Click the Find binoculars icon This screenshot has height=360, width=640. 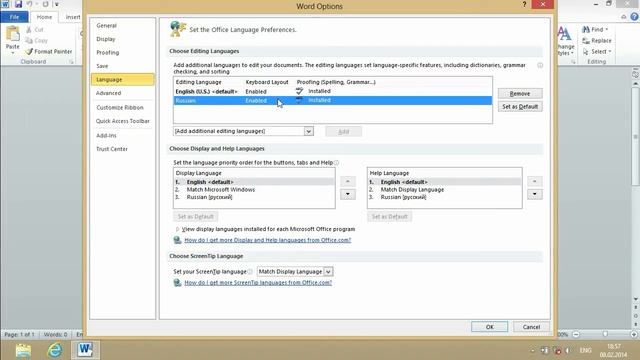click(x=586, y=29)
